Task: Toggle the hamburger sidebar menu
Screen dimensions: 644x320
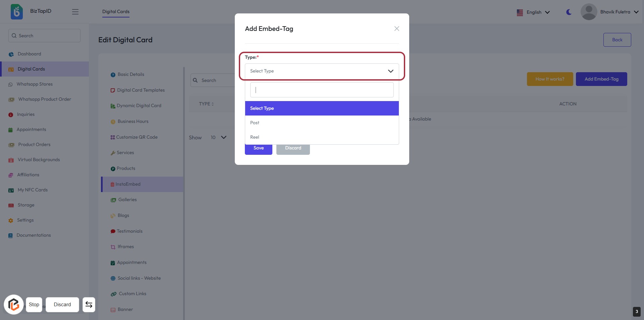Action: pyautogui.click(x=75, y=12)
